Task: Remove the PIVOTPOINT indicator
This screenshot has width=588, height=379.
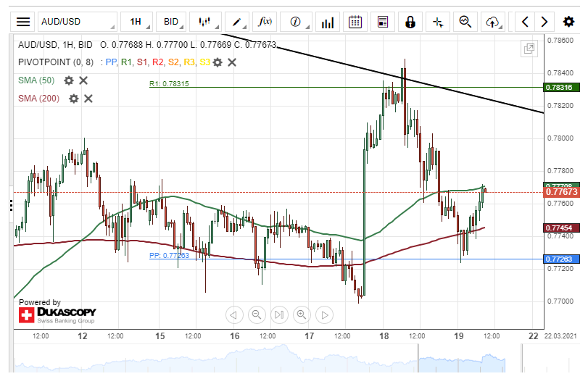Action: tap(232, 62)
